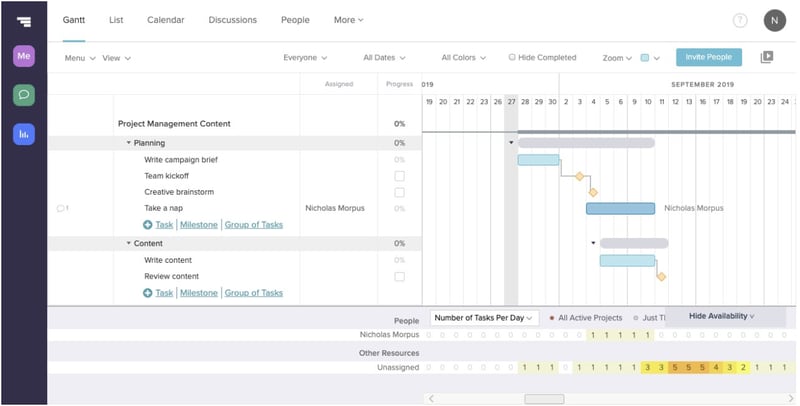This screenshot has height=406, width=800.
Task: Toggle the Hide Completed checkbox
Action: tap(512, 58)
